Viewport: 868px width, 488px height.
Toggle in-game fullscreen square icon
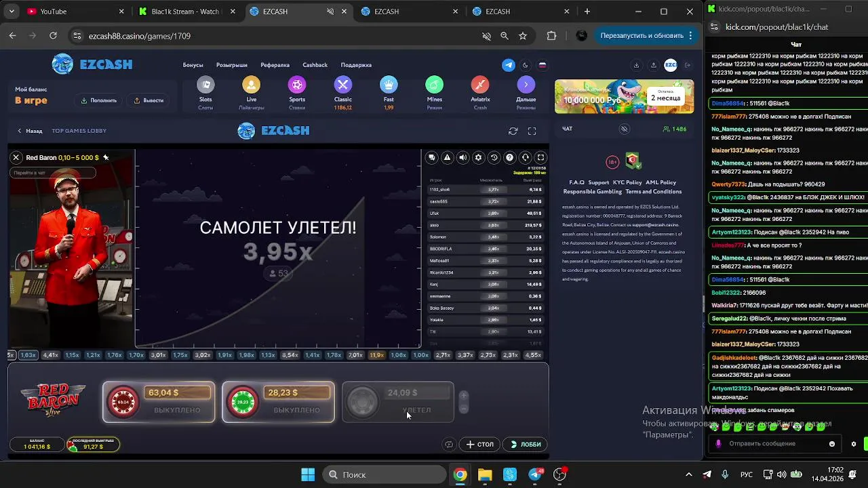(540, 157)
